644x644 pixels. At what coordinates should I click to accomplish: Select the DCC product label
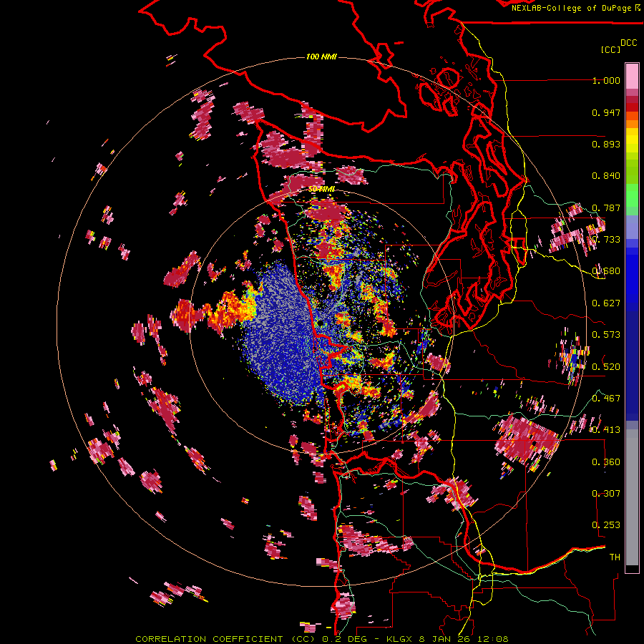coord(628,43)
